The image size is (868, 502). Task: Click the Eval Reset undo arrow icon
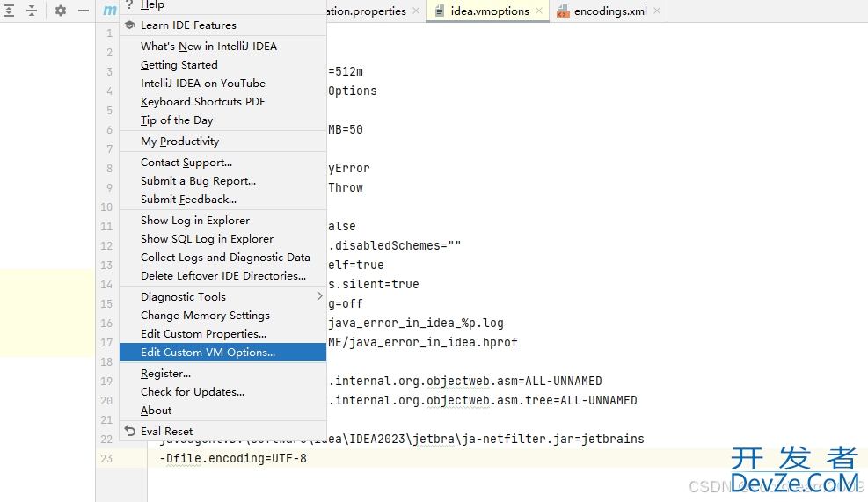(x=129, y=432)
